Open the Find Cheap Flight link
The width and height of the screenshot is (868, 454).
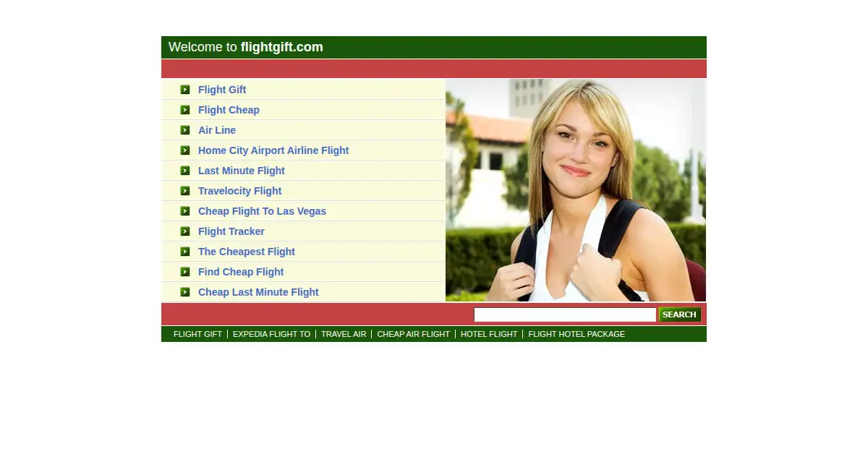241,272
